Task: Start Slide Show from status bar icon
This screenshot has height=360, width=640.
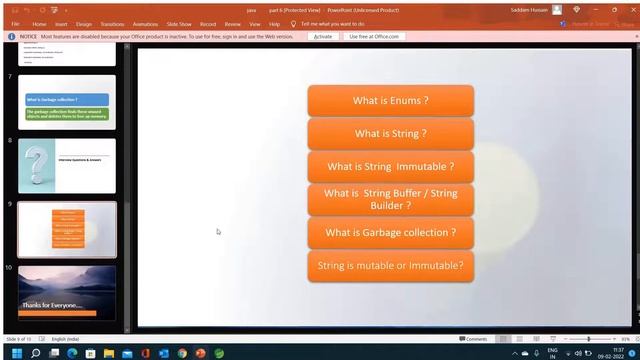Action: (x=553, y=339)
